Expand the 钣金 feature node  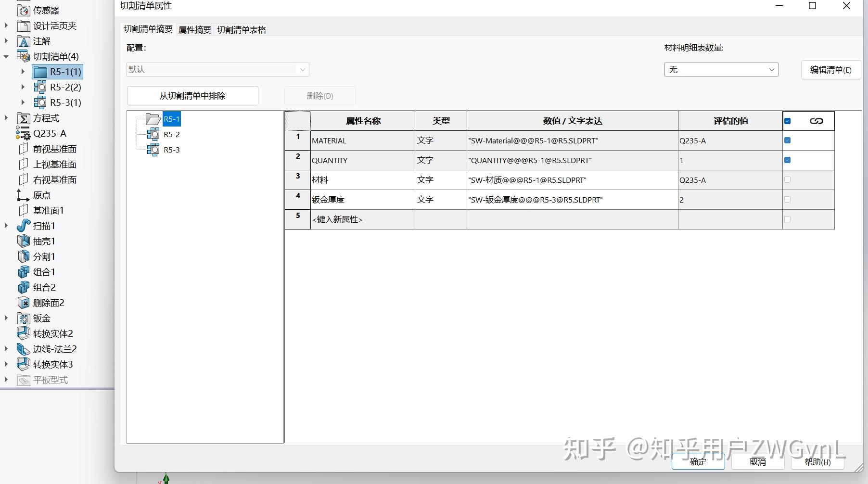[x=6, y=318]
